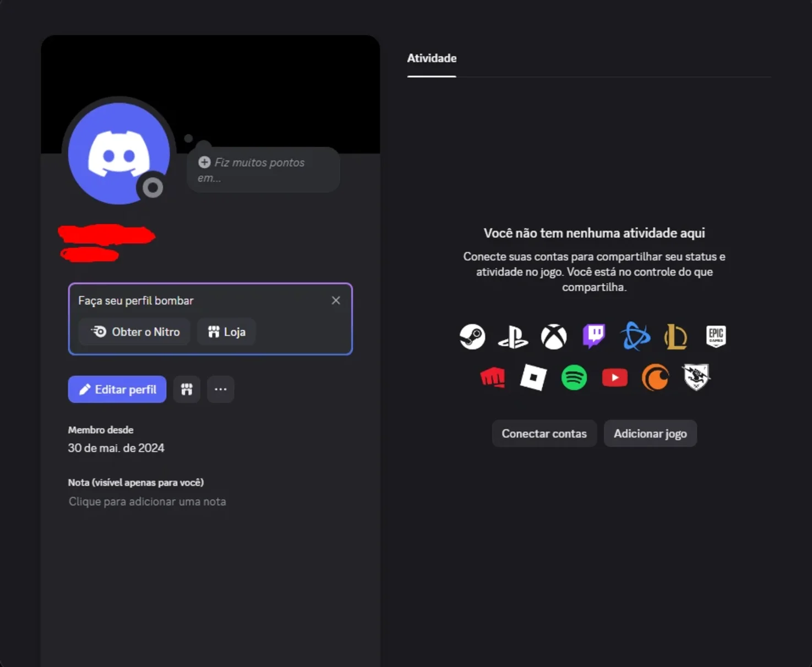Connect the Spotify icon

[x=574, y=378]
